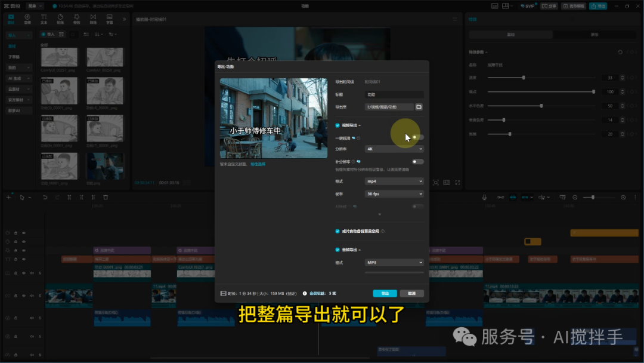Expand more top tabs with double chevron
644x363 pixels.
[125, 19]
